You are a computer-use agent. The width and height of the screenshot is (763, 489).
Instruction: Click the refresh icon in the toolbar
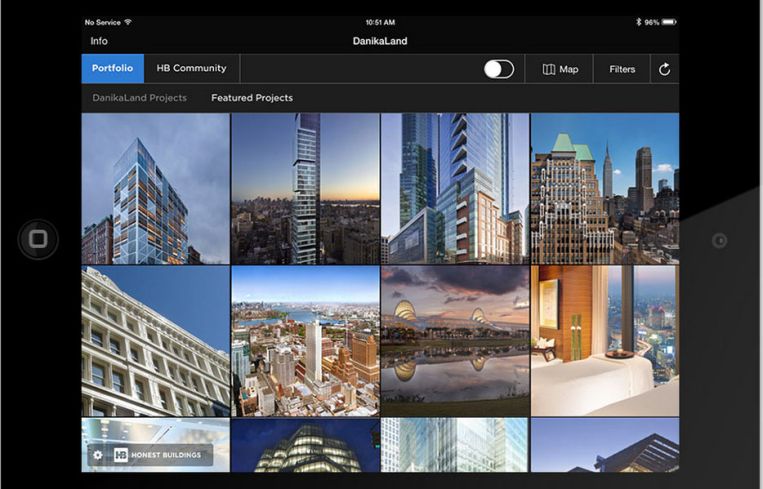tap(665, 69)
